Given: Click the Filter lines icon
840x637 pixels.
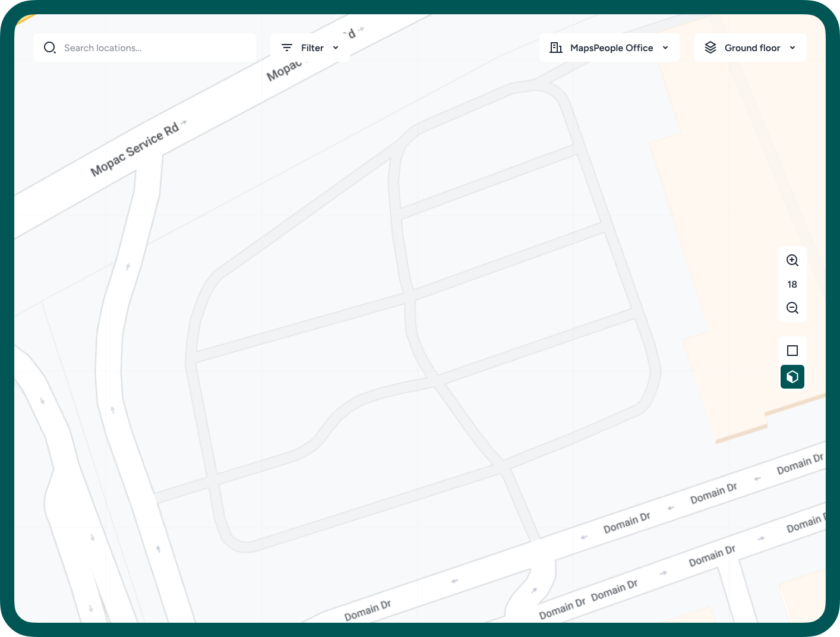Looking at the screenshot, I should pos(287,48).
